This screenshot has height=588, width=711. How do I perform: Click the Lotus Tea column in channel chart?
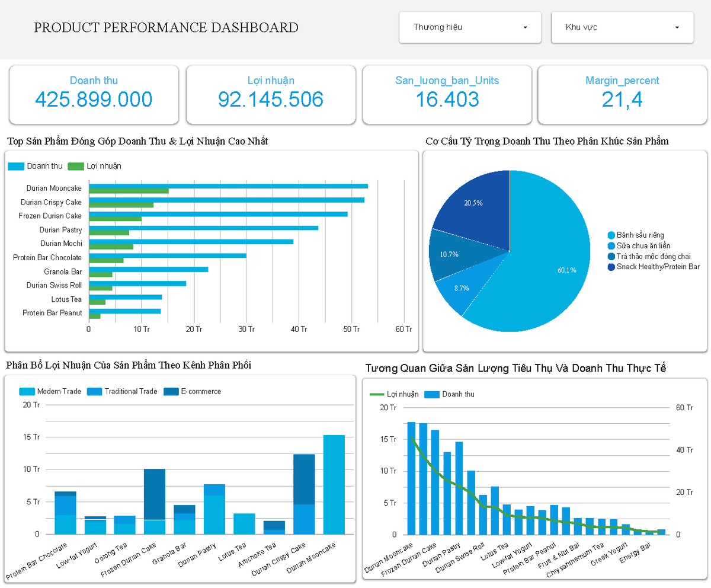244,524
